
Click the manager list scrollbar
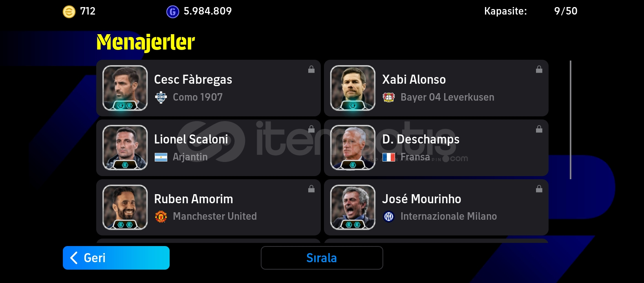[x=571, y=120]
